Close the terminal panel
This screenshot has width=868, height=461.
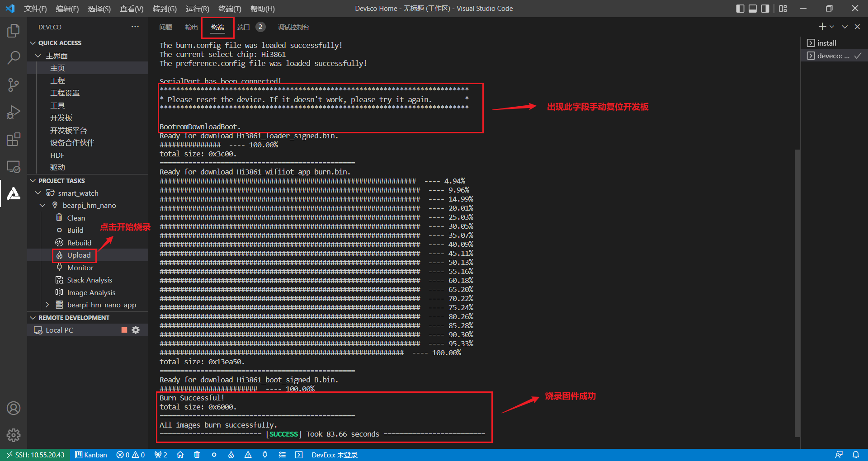(x=857, y=27)
